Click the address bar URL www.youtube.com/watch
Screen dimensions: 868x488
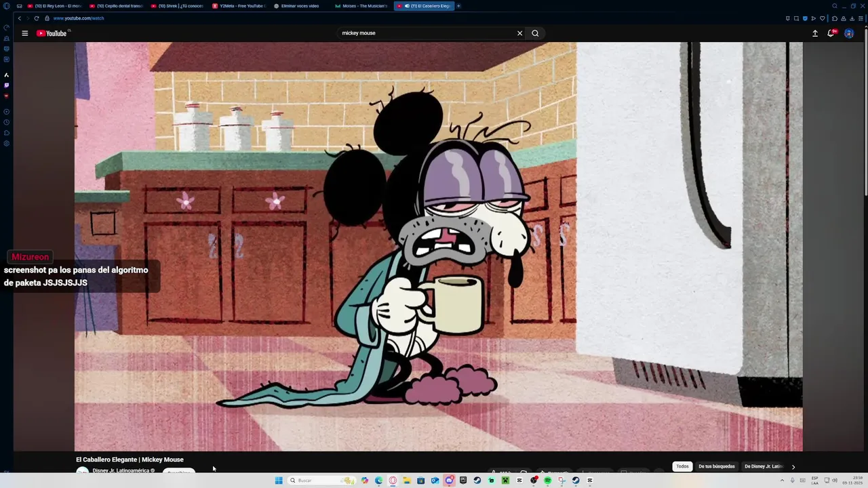tap(79, 18)
